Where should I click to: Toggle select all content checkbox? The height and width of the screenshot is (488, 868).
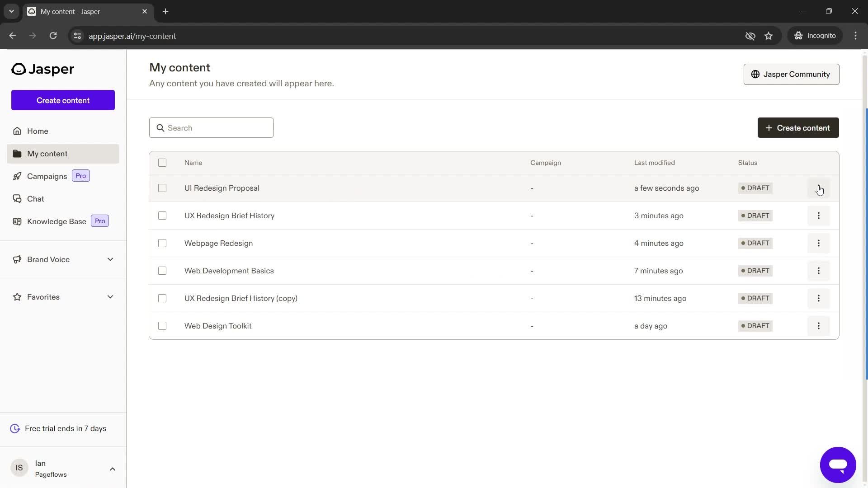pos(162,162)
